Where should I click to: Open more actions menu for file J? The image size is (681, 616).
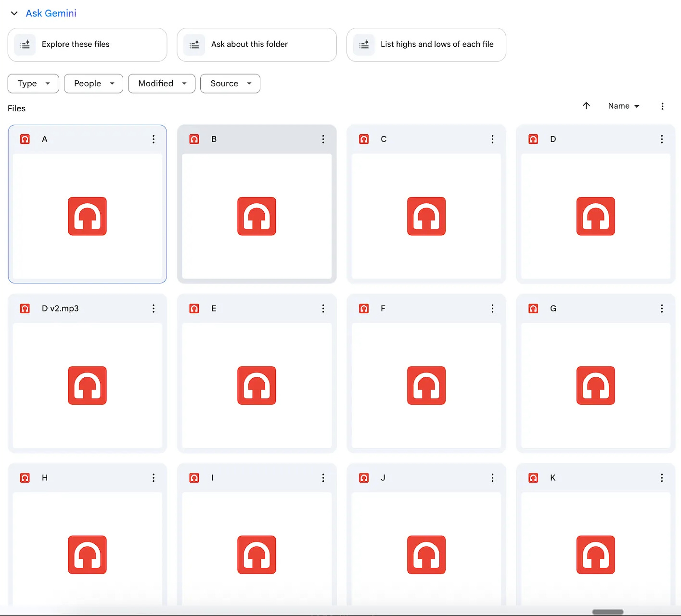pyautogui.click(x=492, y=478)
